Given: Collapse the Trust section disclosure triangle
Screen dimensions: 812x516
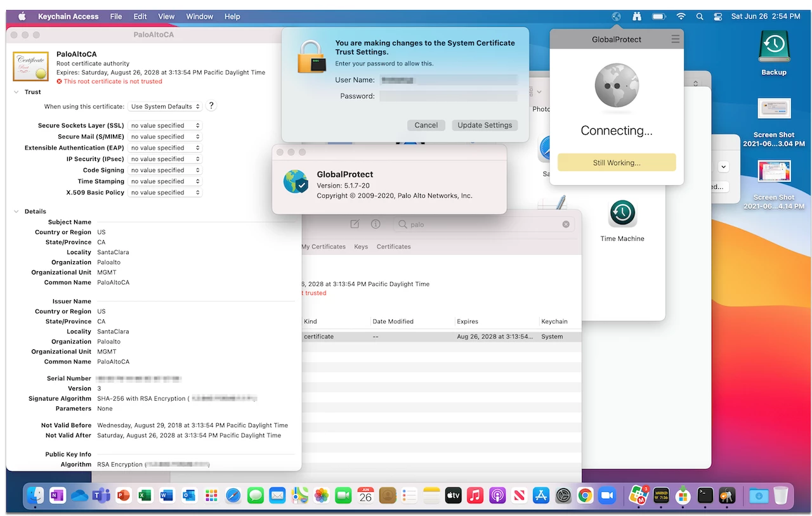Looking at the screenshot, I should (16, 92).
